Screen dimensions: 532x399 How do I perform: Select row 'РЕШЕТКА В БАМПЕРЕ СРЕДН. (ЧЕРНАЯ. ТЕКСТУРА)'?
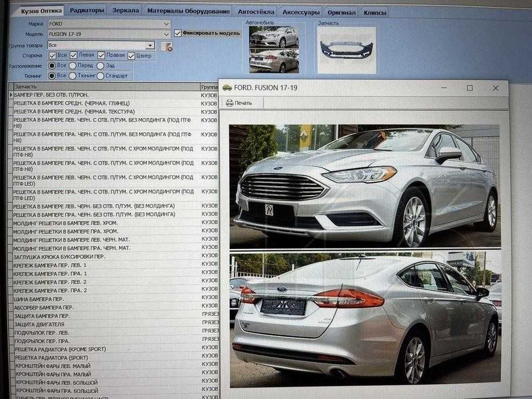pos(115,112)
